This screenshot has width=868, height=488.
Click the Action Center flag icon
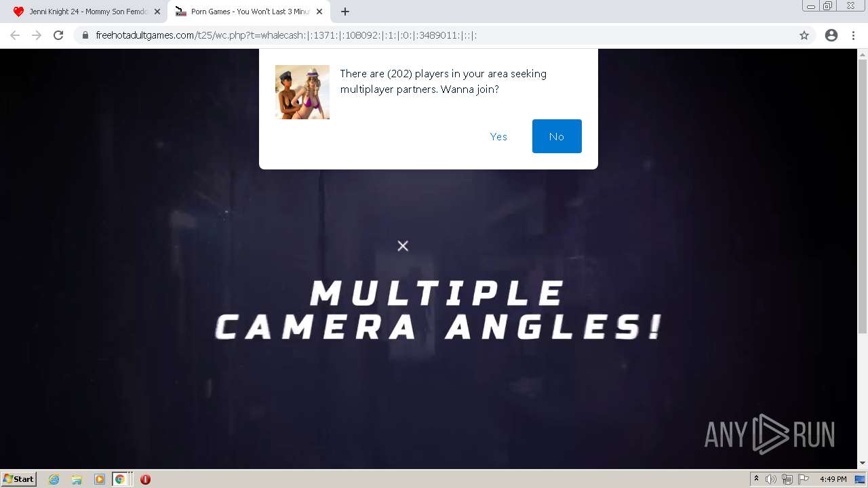804,479
